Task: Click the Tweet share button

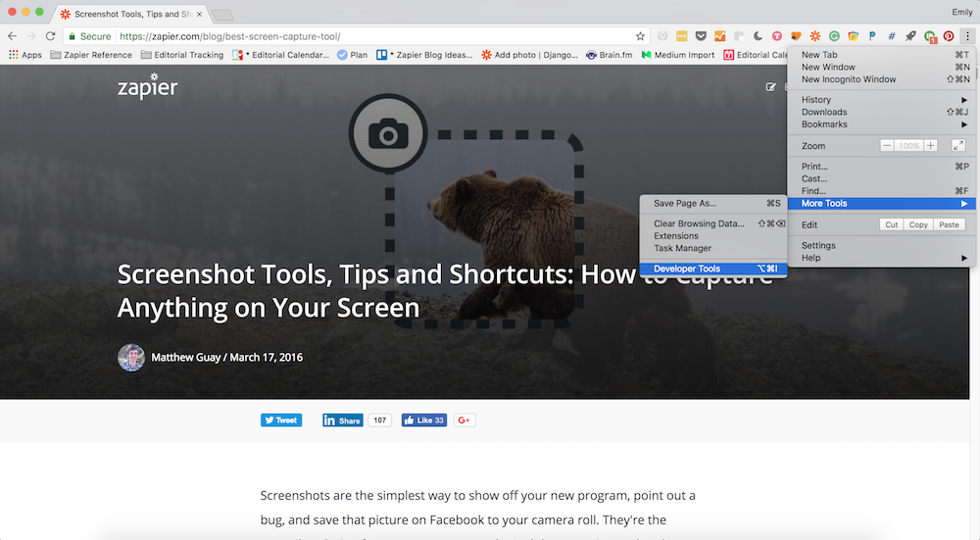Action: [x=281, y=420]
